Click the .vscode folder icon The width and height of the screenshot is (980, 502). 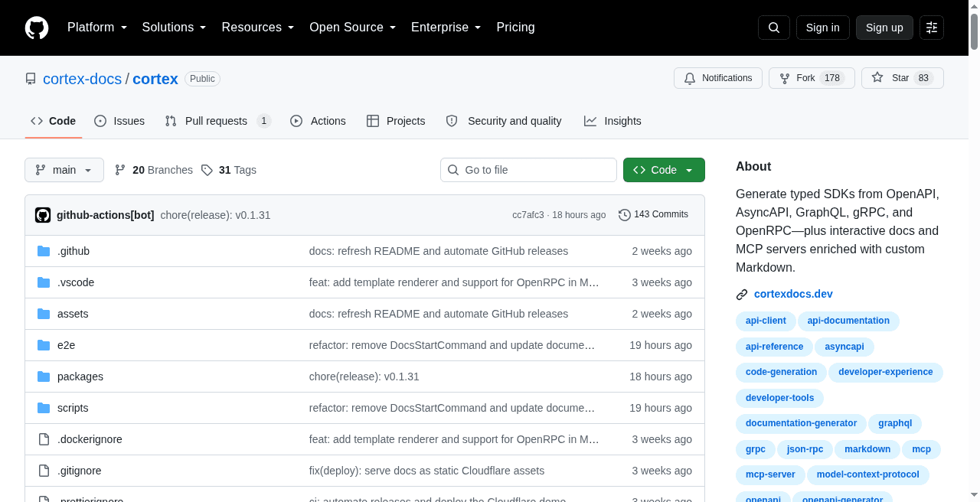tap(44, 282)
